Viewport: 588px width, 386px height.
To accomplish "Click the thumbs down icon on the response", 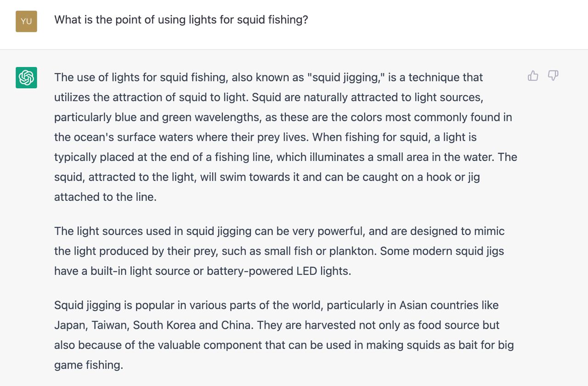I will [x=553, y=76].
